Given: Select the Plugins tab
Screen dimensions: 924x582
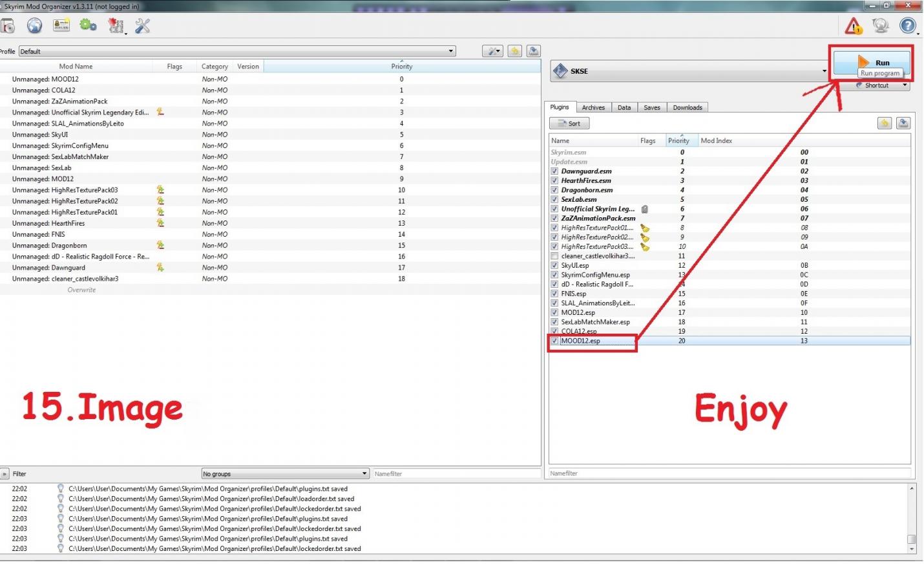Looking at the screenshot, I should tap(560, 107).
